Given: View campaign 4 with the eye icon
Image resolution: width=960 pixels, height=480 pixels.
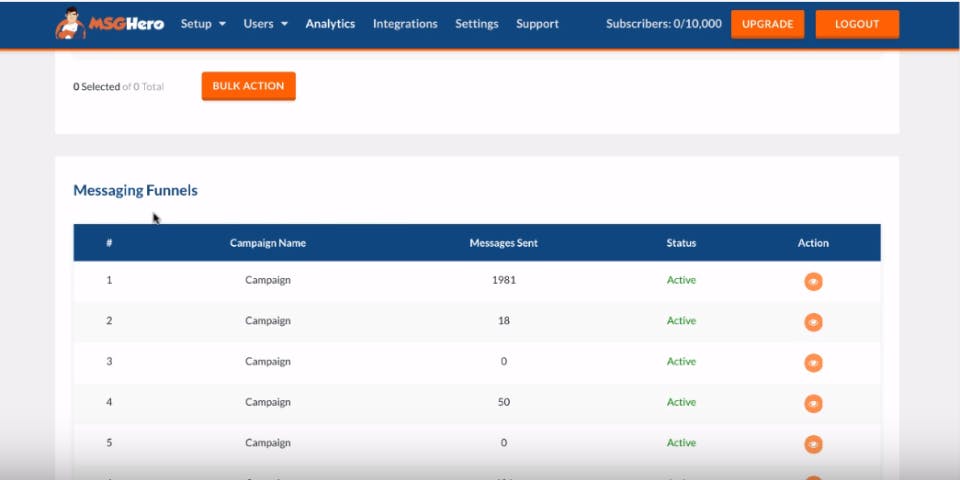Looking at the screenshot, I should click(813, 403).
